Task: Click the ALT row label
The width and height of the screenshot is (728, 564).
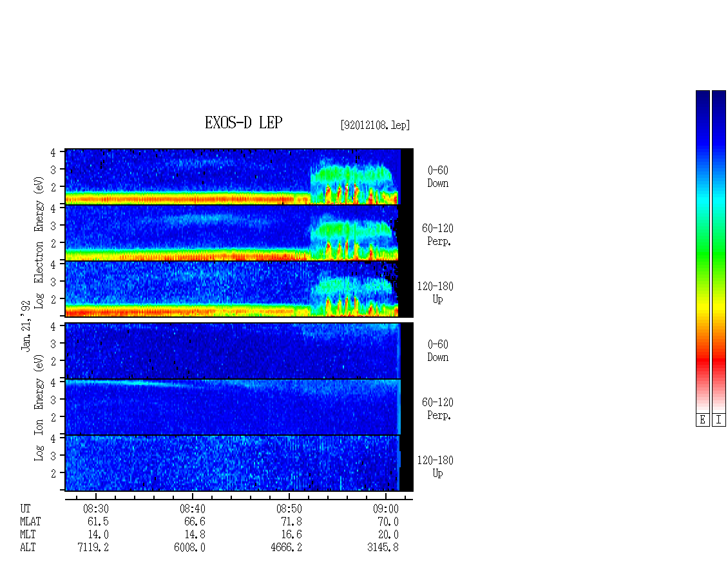Action: [28, 547]
